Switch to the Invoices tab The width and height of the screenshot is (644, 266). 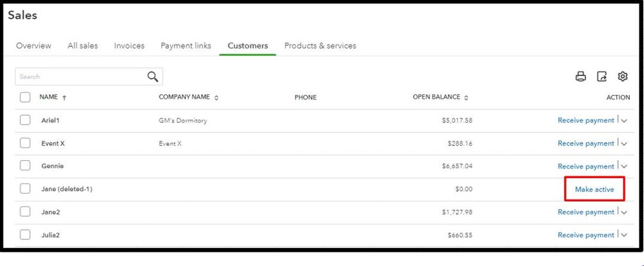tap(129, 46)
